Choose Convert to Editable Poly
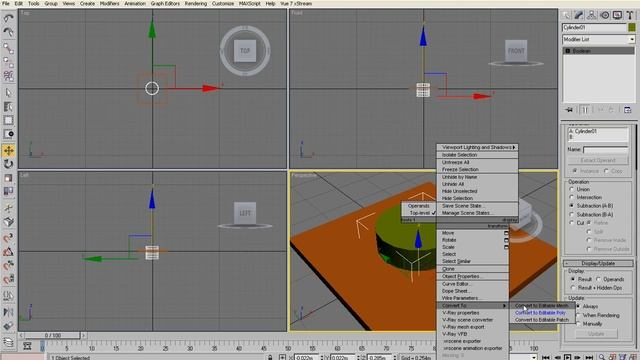Image resolution: width=640 pixels, height=360 pixels. tap(540, 313)
